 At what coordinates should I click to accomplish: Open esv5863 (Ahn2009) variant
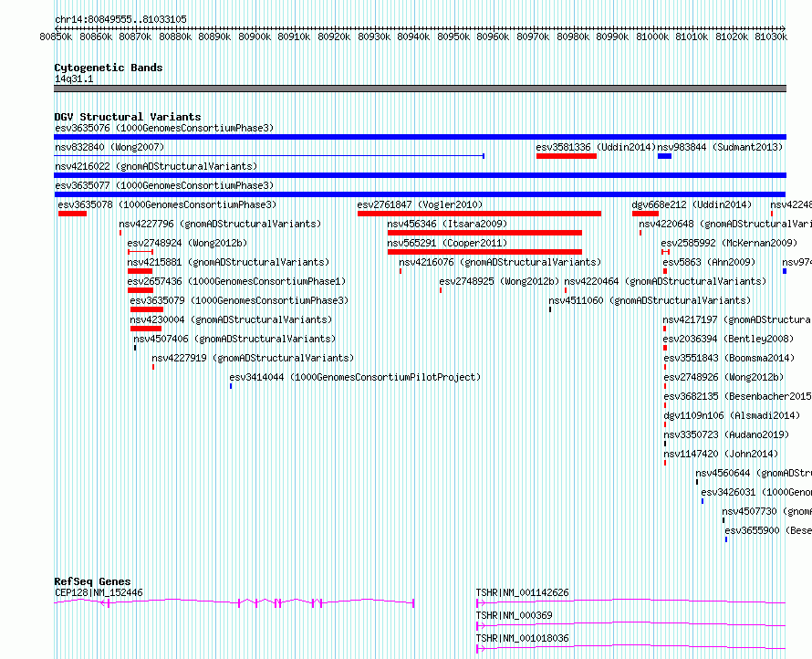tap(710, 262)
